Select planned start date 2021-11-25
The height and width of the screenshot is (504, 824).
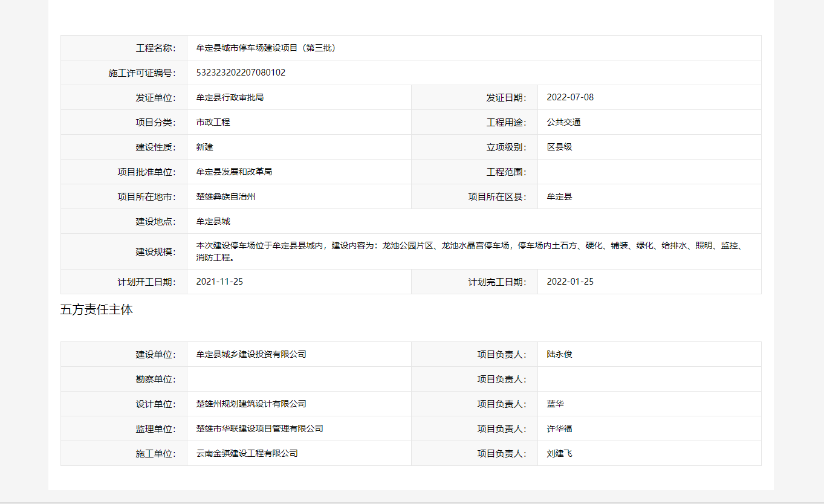pyautogui.click(x=219, y=282)
